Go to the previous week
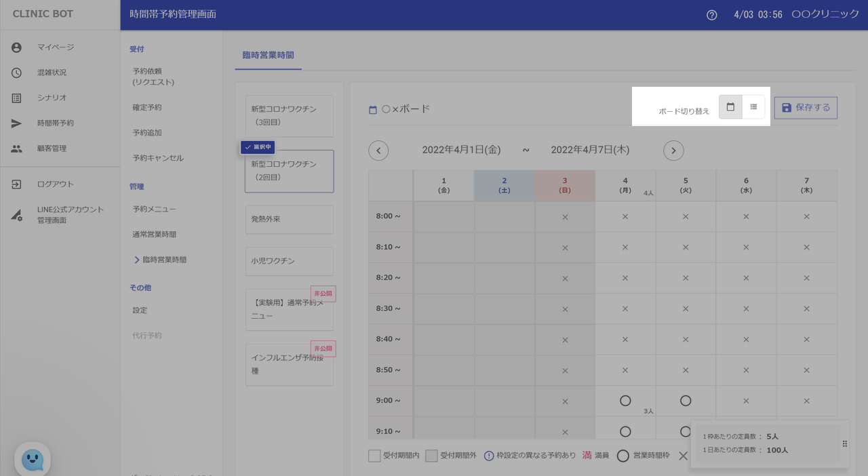The image size is (868, 476). tap(378, 151)
